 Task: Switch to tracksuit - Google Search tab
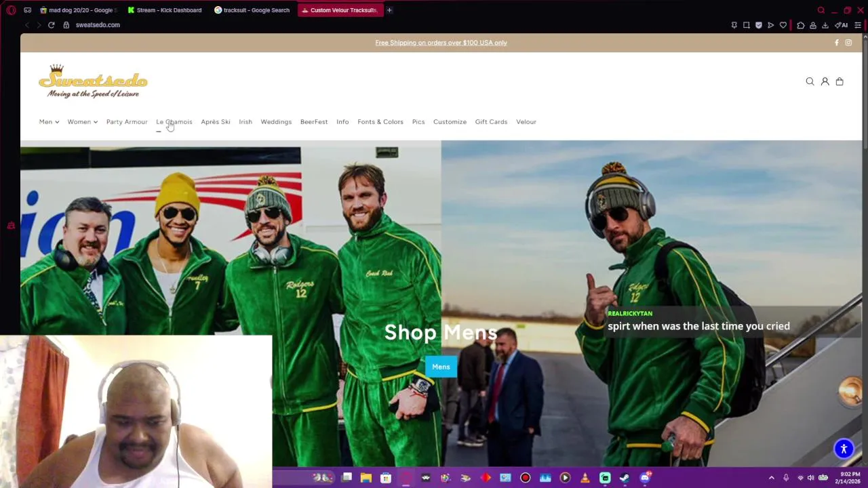click(x=252, y=10)
